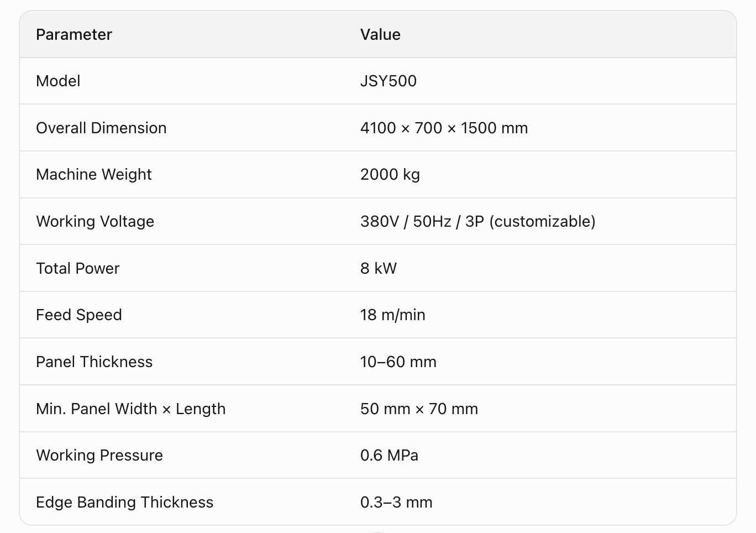Click the JSY500 model value

click(x=389, y=81)
